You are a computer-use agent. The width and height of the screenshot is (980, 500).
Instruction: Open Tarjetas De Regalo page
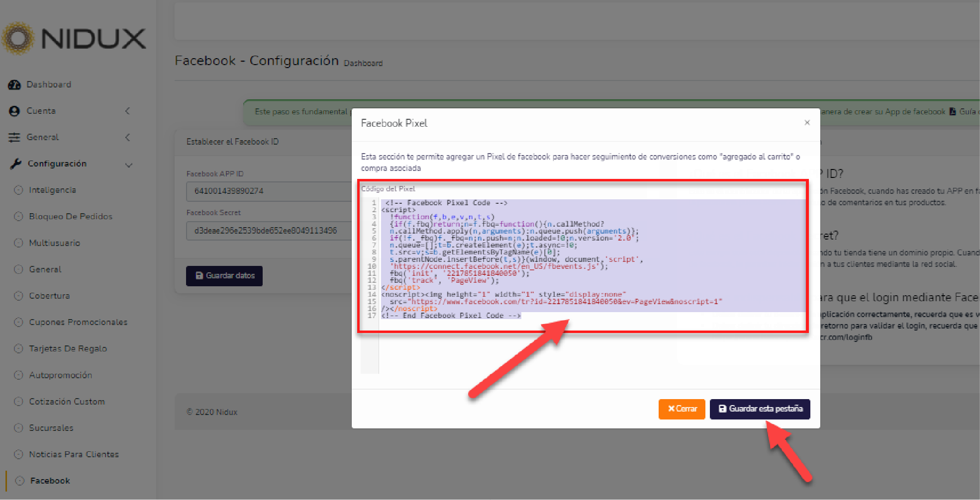[x=68, y=348]
